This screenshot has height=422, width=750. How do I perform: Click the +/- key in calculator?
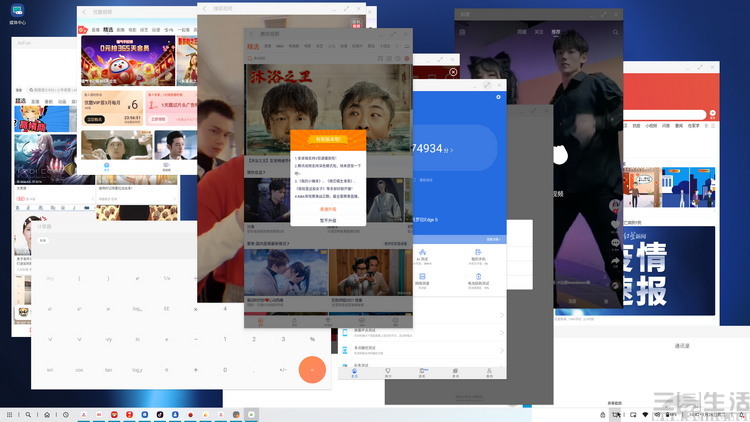pyautogui.click(x=283, y=370)
